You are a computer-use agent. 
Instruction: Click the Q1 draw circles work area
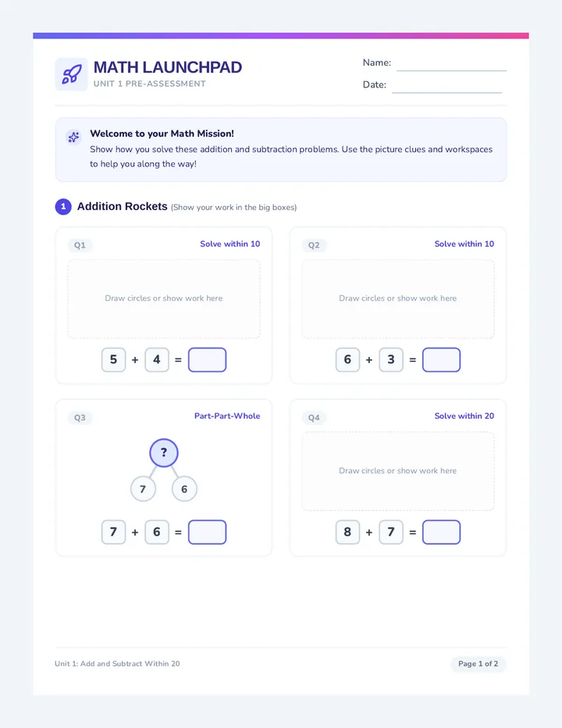click(x=164, y=298)
